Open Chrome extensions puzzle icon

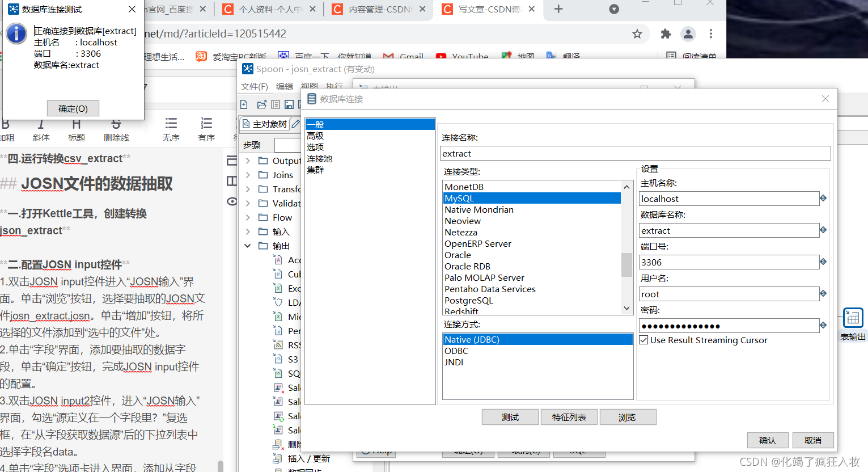pos(666,34)
